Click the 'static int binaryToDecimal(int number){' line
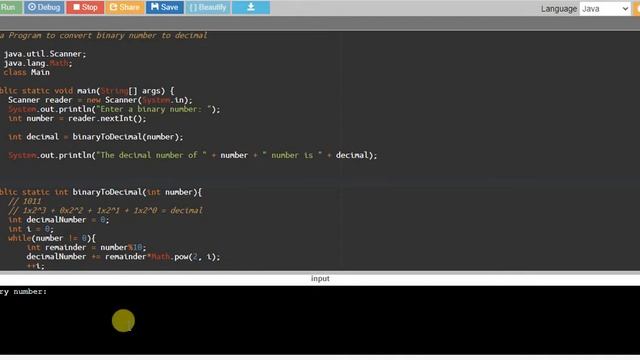The image size is (640, 360). [x=101, y=192]
